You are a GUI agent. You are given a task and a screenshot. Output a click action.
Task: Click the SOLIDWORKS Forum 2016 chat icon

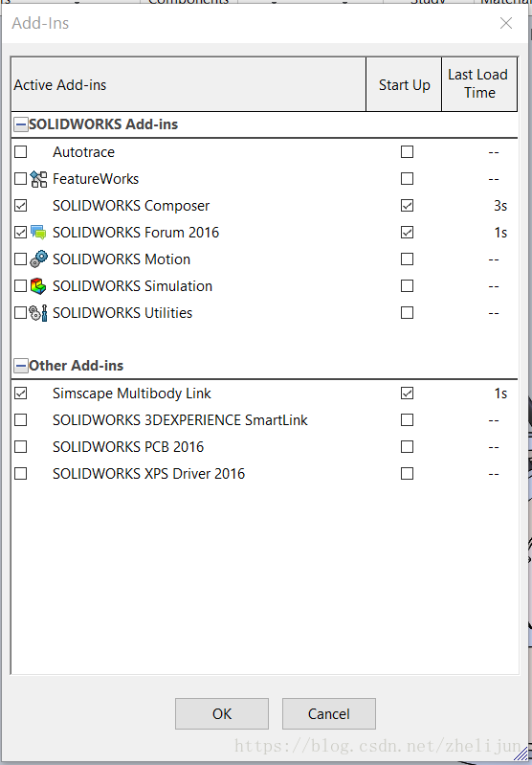(38, 233)
